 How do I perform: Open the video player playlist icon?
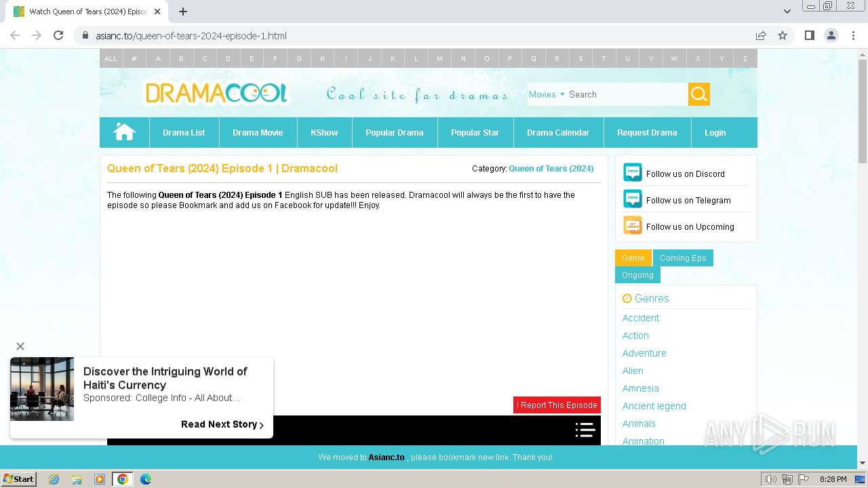(585, 430)
